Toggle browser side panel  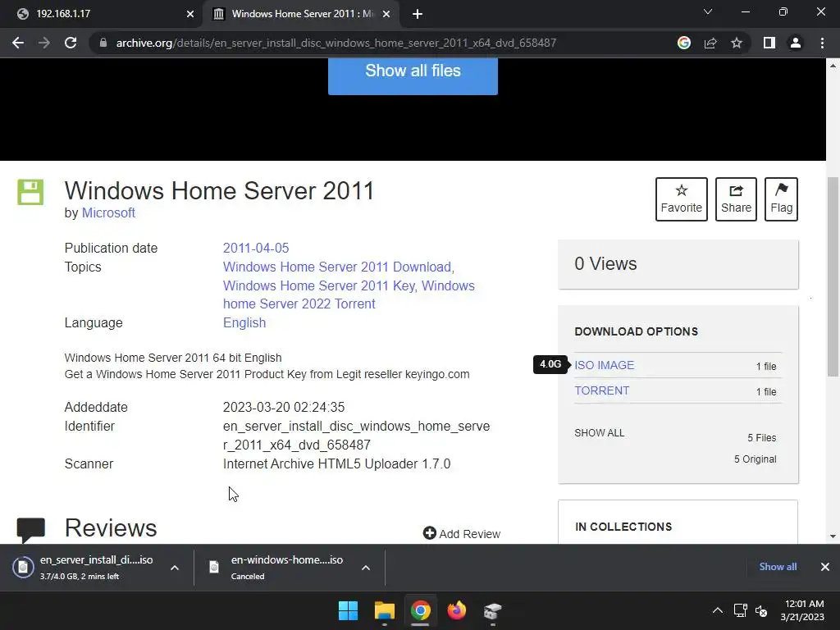tap(769, 43)
